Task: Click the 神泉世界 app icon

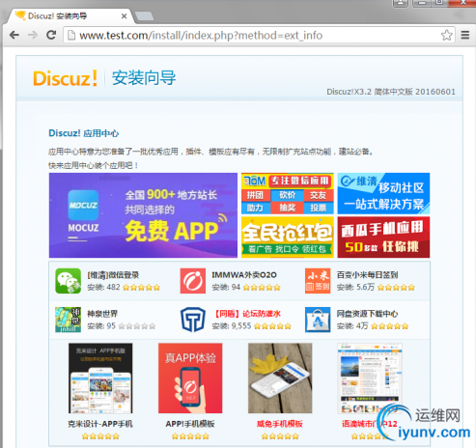Action: (x=68, y=320)
